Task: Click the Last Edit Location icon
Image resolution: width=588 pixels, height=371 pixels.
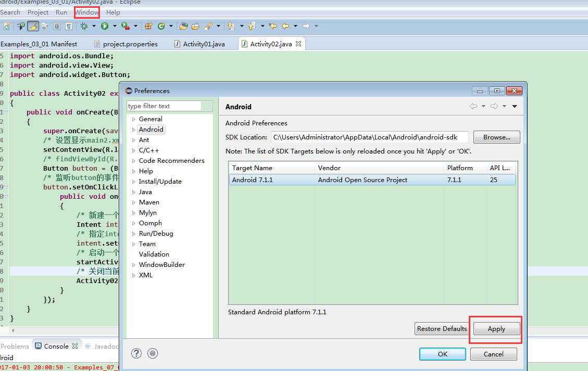Action: pyautogui.click(x=273, y=26)
